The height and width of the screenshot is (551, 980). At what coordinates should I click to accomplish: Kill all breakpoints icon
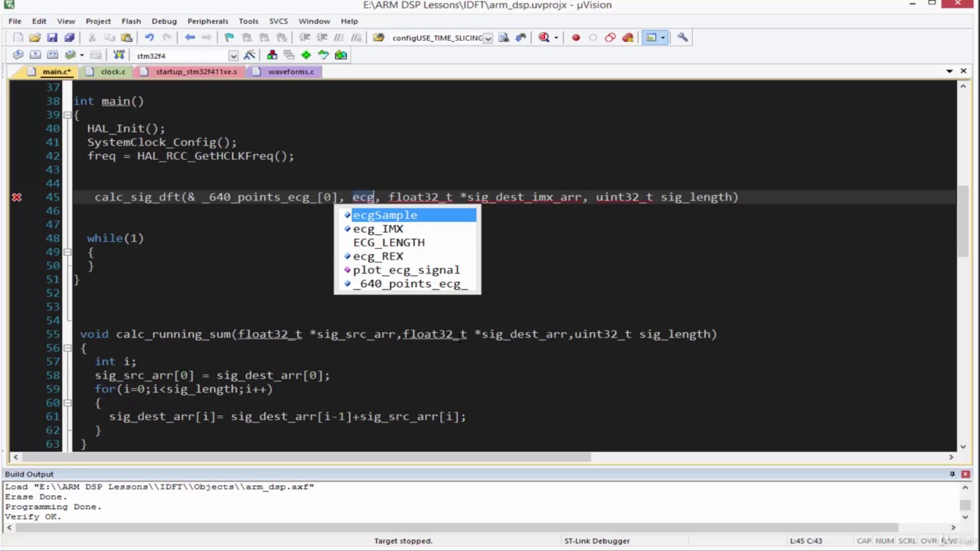[x=628, y=37]
